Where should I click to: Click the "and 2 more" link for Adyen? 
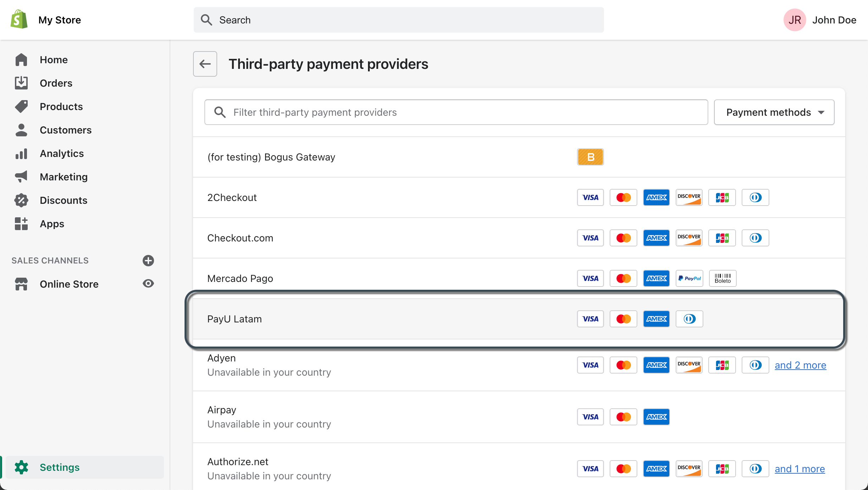(x=800, y=365)
